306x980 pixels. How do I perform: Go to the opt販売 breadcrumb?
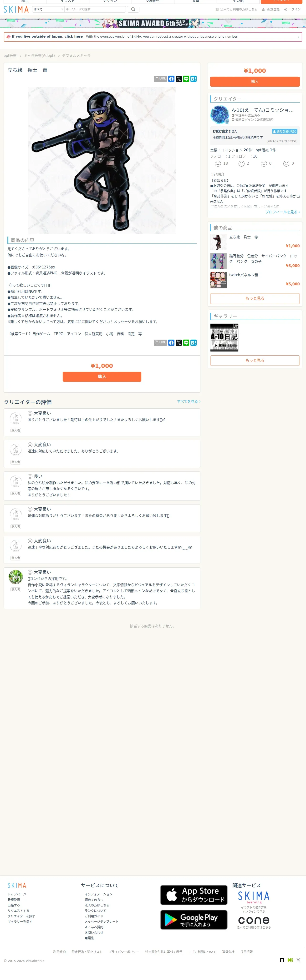10,55
